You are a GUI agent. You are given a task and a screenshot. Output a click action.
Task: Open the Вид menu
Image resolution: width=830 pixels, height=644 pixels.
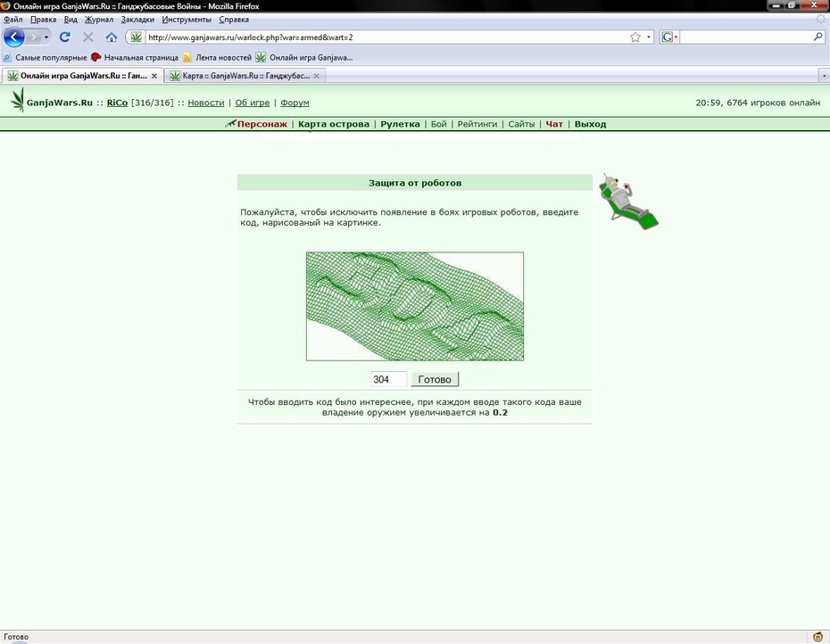point(71,20)
